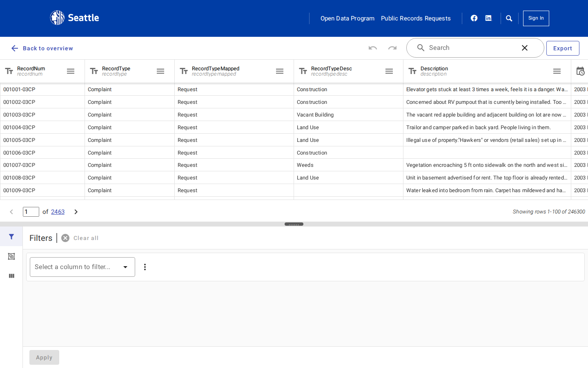This screenshot has width=588, height=368.
Task: Open the Select a column to filter dropdown
Action: 82,267
